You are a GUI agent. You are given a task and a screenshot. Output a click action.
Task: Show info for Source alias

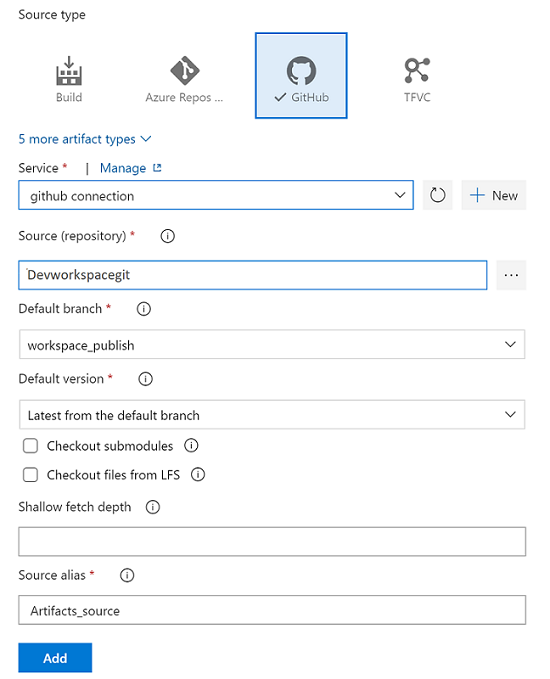tap(127, 576)
